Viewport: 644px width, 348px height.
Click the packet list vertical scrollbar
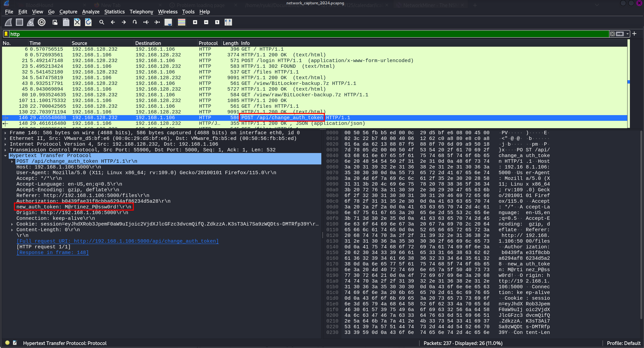(x=629, y=84)
